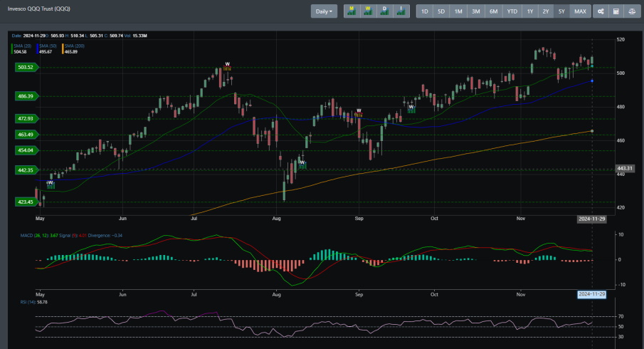Switch to the 5Y time range
This screenshot has height=349, width=644.
coord(562,11)
